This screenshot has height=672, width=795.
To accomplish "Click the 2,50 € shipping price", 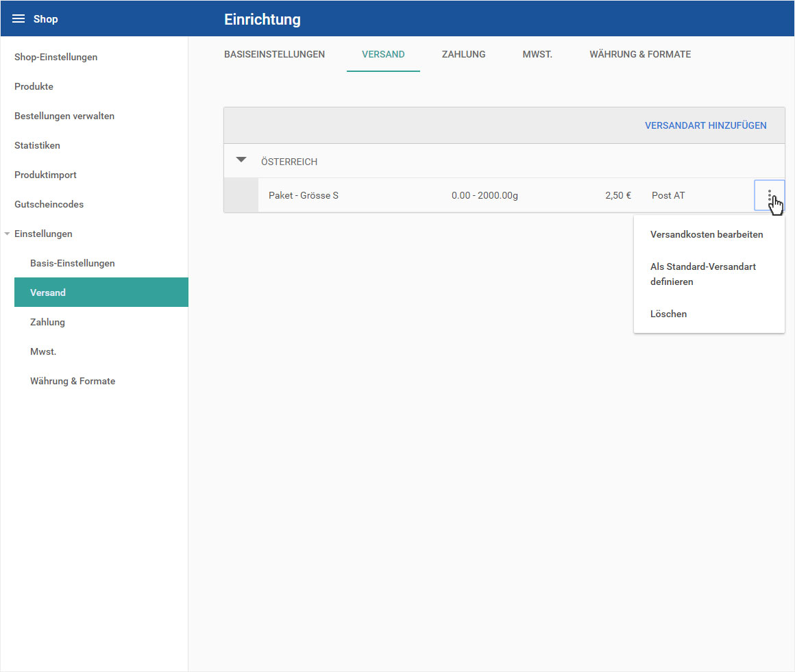I will 618,196.
